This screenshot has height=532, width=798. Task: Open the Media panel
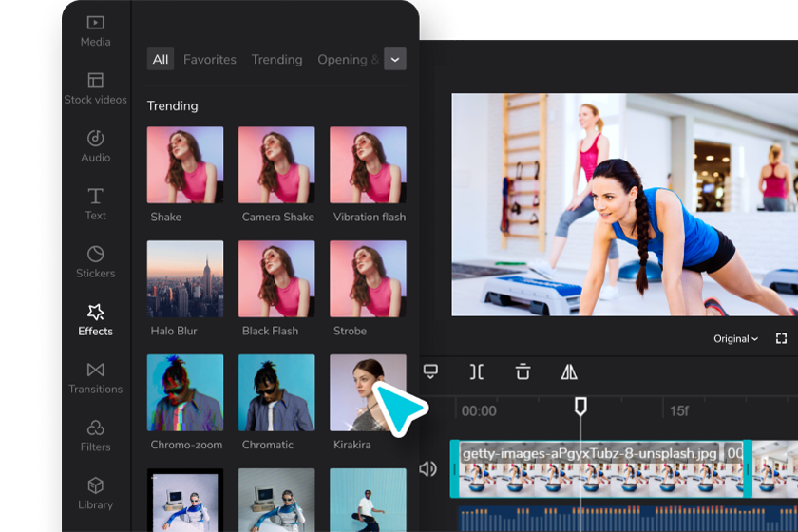pyautogui.click(x=95, y=31)
